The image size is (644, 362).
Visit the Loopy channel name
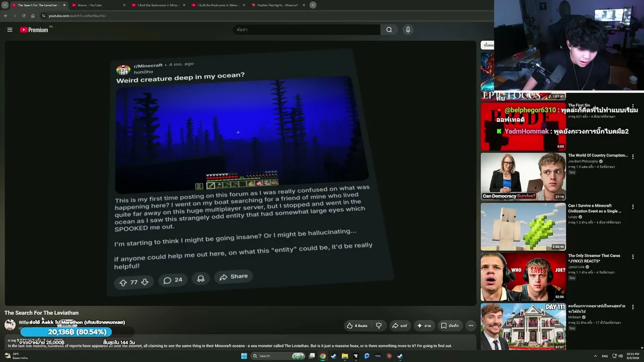[x=573, y=217]
